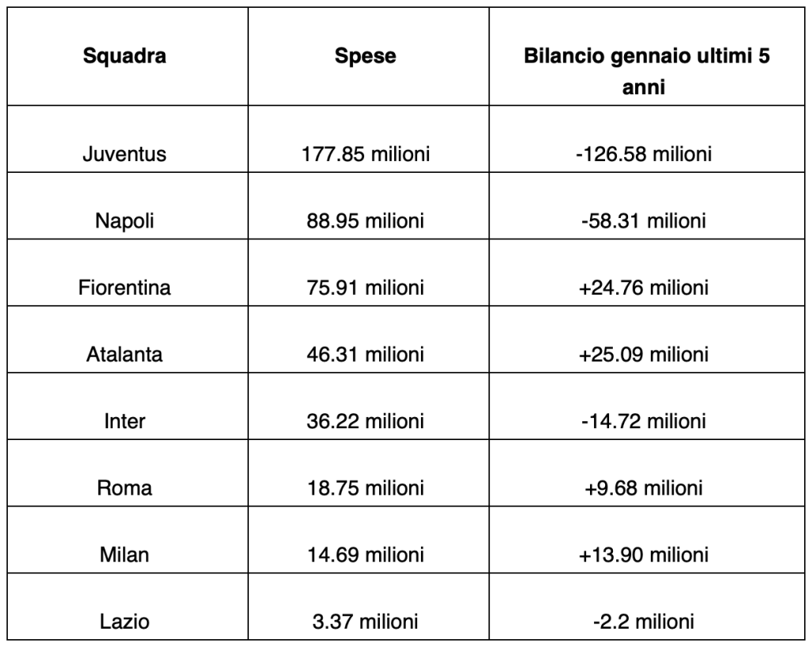Select the +13.90 milioni balance cell
This screenshot has width=812, height=647.
[642, 553]
